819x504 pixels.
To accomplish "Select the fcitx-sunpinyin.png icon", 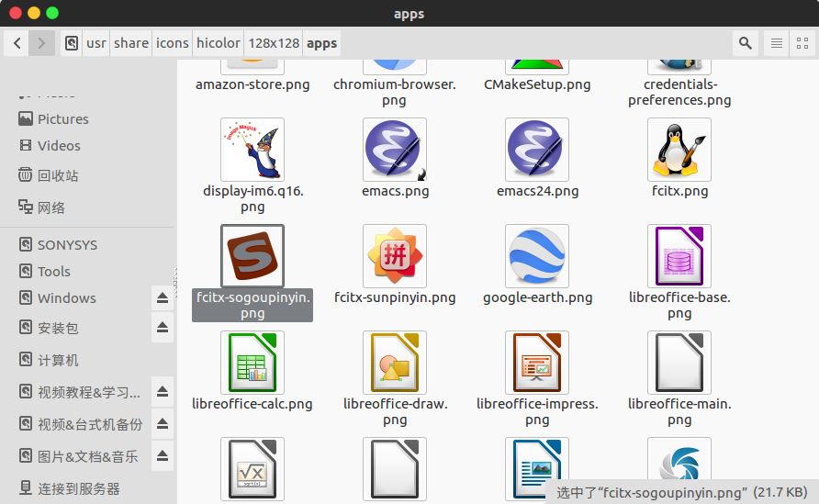I will pyautogui.click(x=395, y=256).
